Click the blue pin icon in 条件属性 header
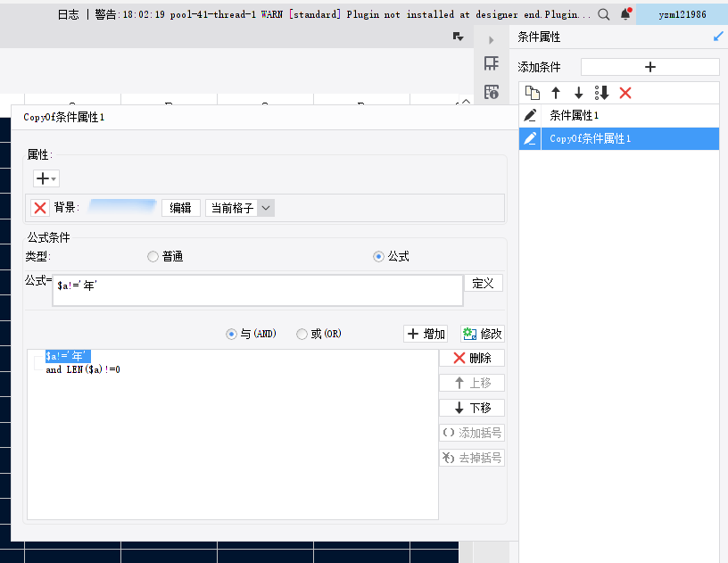This screenshot has width=728, height=563. click(x=718, y=37)
